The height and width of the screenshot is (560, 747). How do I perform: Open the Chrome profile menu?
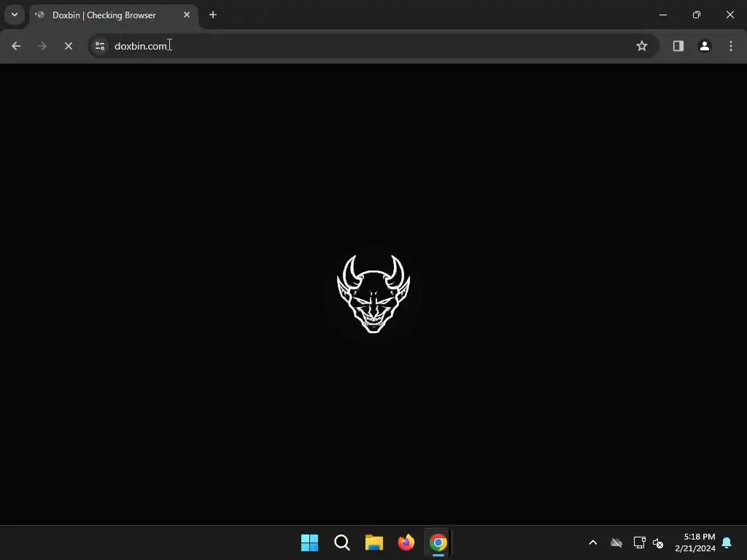pos(705,46)
